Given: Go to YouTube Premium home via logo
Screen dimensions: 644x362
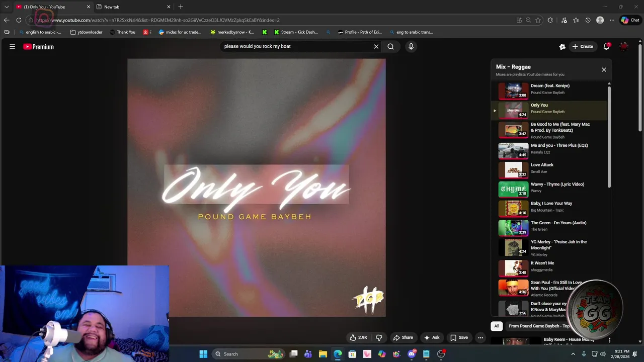Looking at the screenshot, I should pyautogui.click(x=38, y=47).
